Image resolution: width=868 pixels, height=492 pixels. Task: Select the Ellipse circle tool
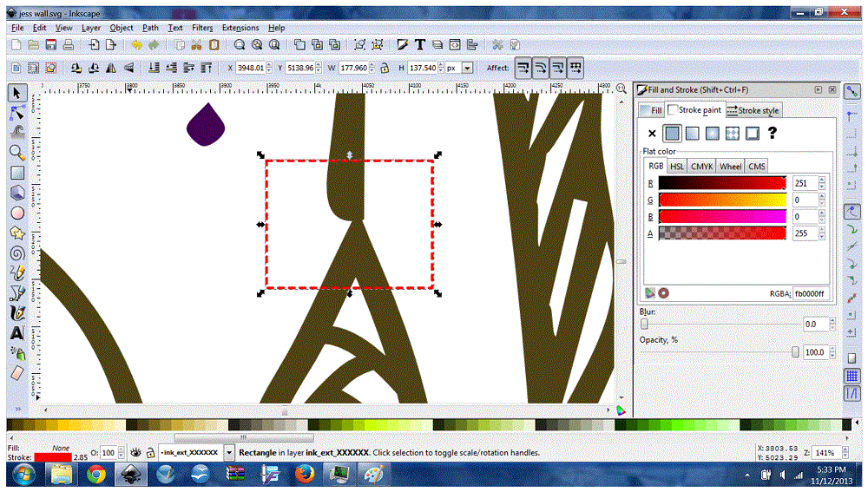tap(17, 213)
